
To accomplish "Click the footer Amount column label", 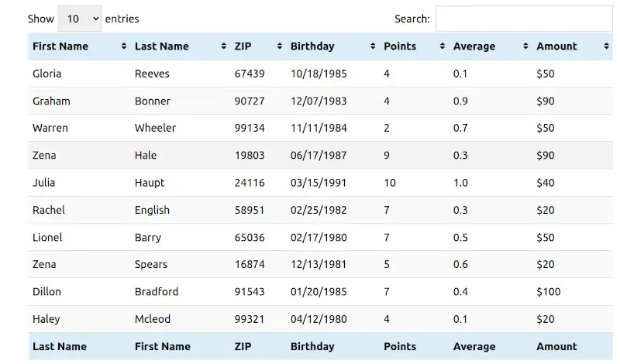I will coord(556,346).
